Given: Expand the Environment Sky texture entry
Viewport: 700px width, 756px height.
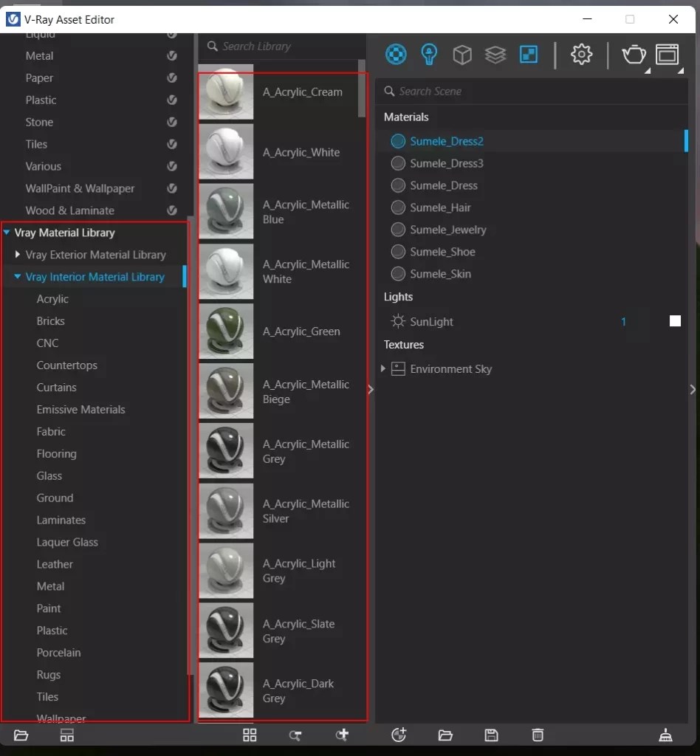Looking at the screenshot, I should pyautogui.click(x=382, y=369).
